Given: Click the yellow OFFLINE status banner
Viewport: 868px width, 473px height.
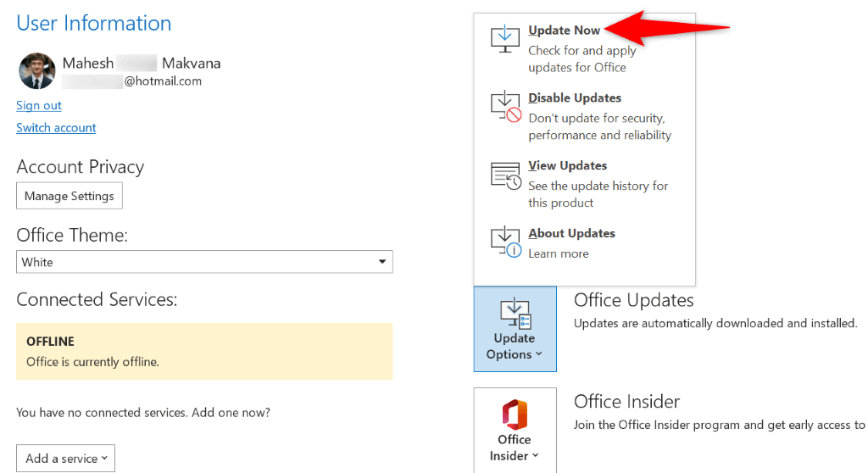Looking at the screenshot, I should coord(204,351).
